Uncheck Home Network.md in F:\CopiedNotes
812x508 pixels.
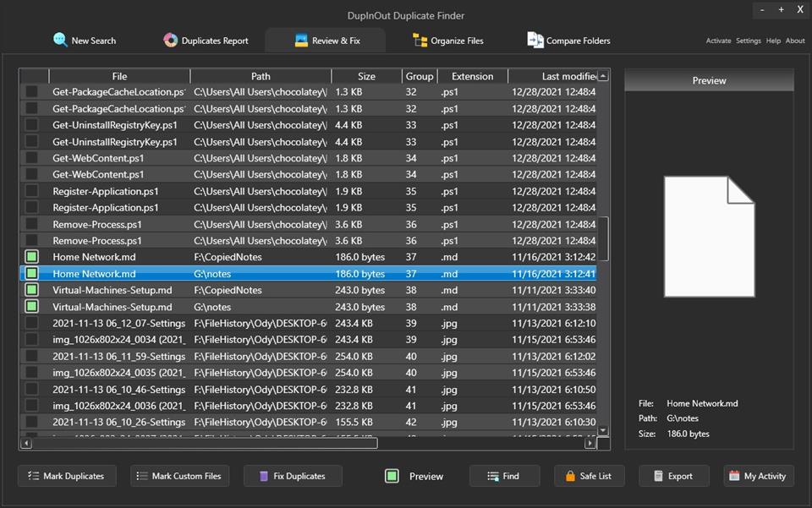[x=31, y=257]
